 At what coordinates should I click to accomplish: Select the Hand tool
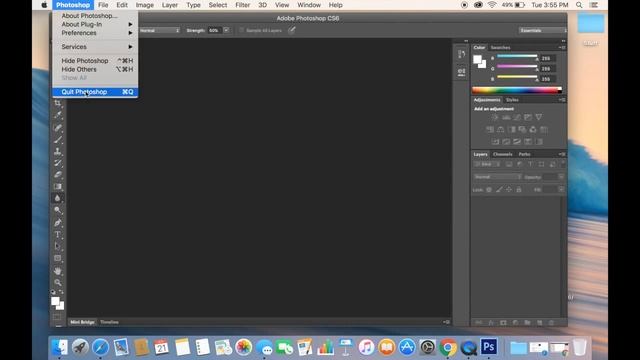coord(58,271)
